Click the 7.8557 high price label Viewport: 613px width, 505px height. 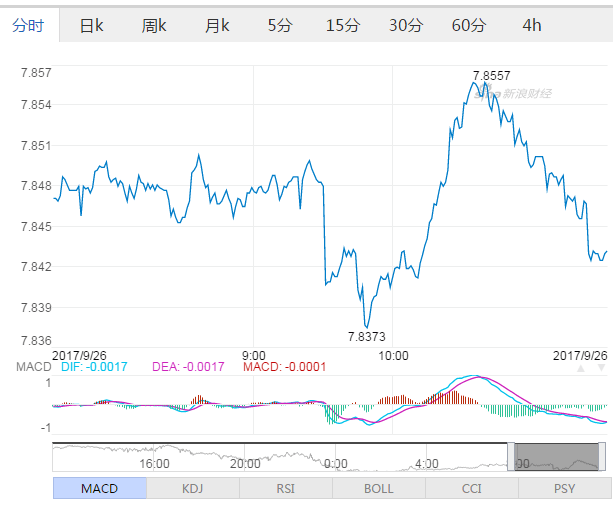(x=491, y=75)
